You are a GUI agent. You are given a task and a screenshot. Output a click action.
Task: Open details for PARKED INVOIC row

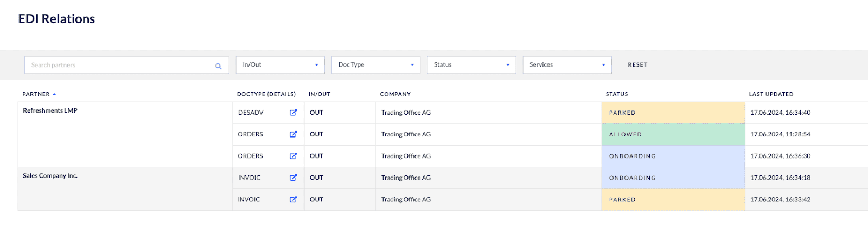pyautogui.click(x=293, y=199)
